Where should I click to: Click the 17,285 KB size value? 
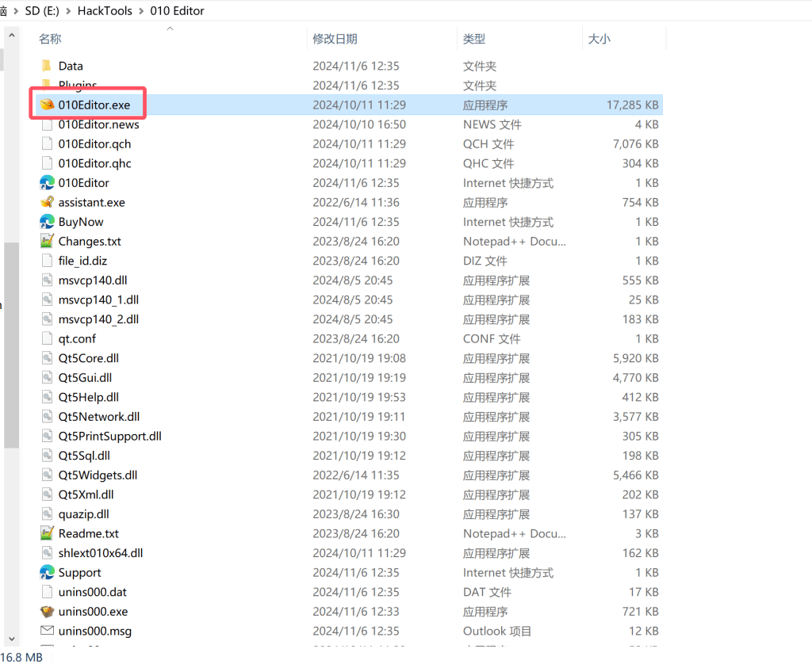(632, 105)
